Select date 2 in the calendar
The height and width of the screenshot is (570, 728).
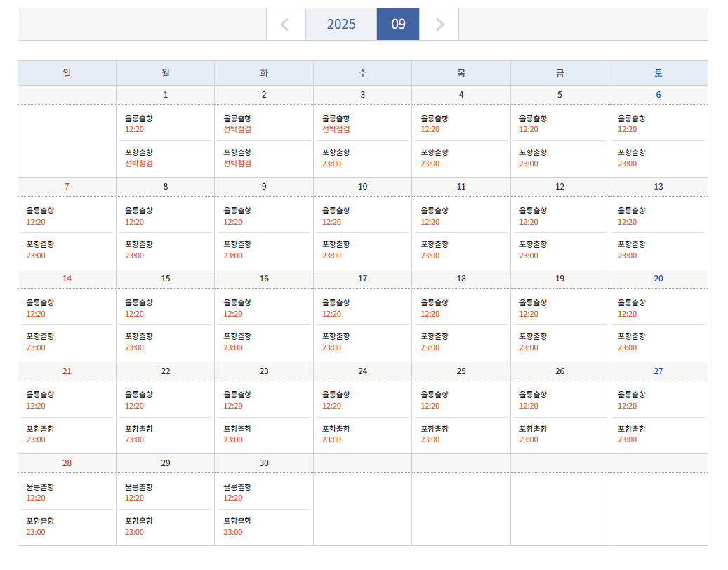click(264, 95)
